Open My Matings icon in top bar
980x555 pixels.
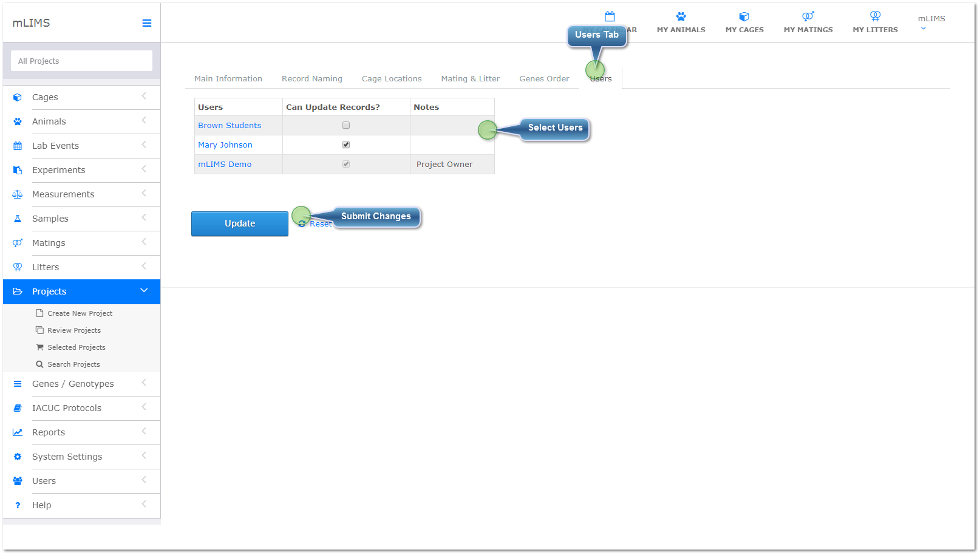(808, 16)
